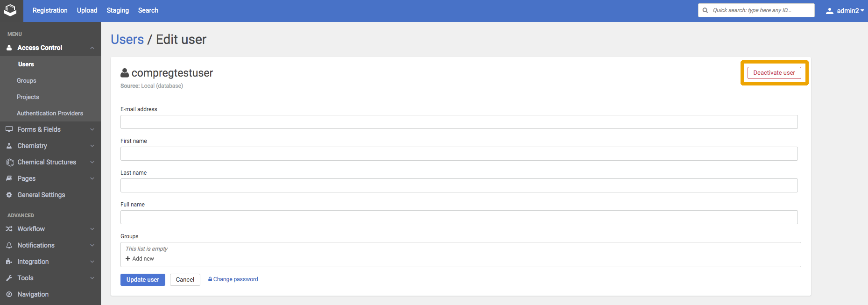Switch to the Upload section
Image resolution: width=868 pixels, height=305 pixels.
(x=86, y=10)
